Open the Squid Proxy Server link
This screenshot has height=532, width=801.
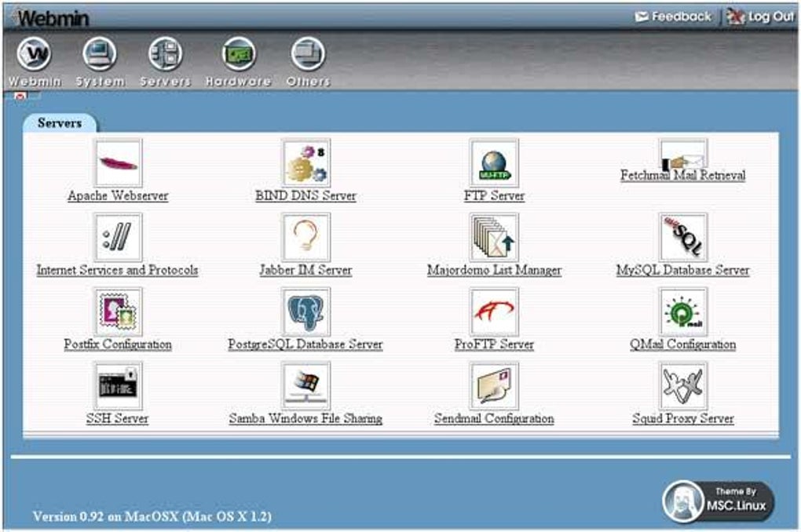point(683,419)
